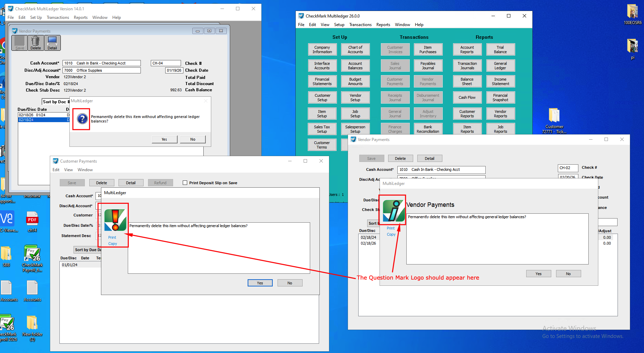644x353 pixels.
Task: Open the ch14 PDF file on desktop
Action: point(32,222)
